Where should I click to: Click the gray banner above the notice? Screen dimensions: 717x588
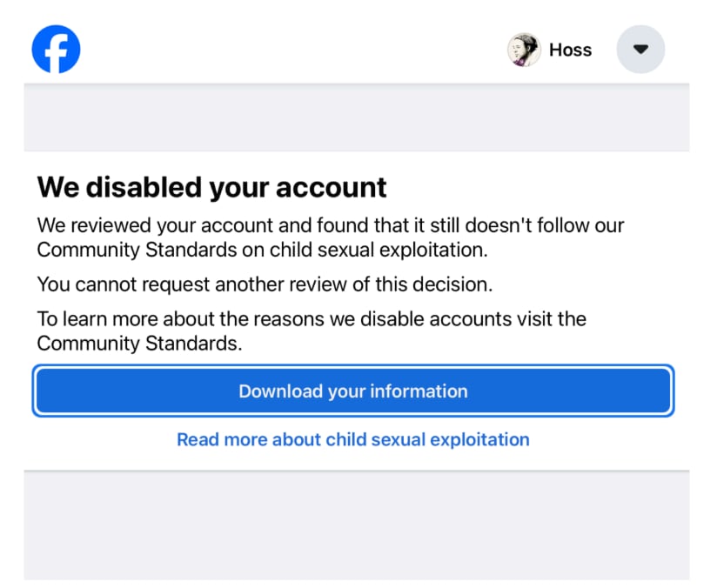[x=357, y=117]
